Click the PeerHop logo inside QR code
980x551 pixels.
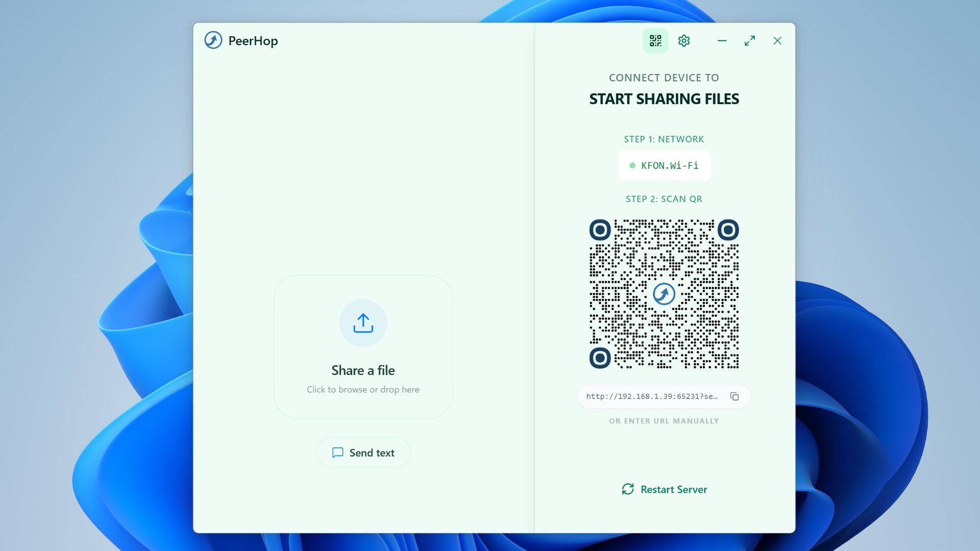(x=664, y=294)
